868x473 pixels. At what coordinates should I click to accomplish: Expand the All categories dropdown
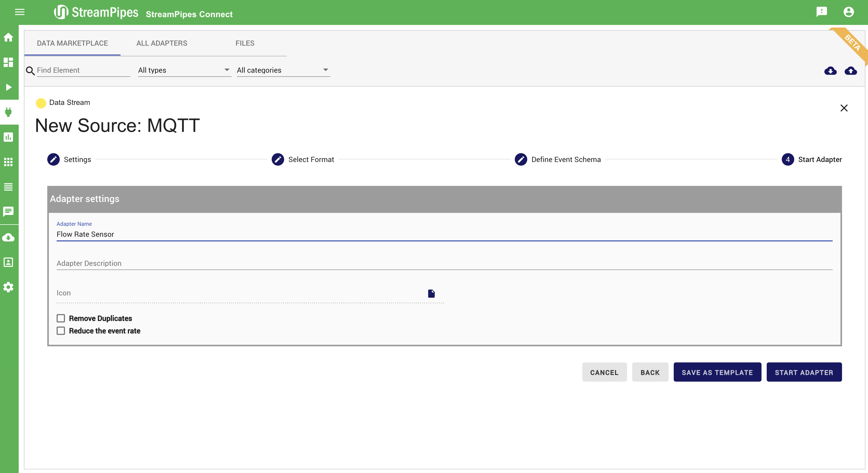(283, 70)
